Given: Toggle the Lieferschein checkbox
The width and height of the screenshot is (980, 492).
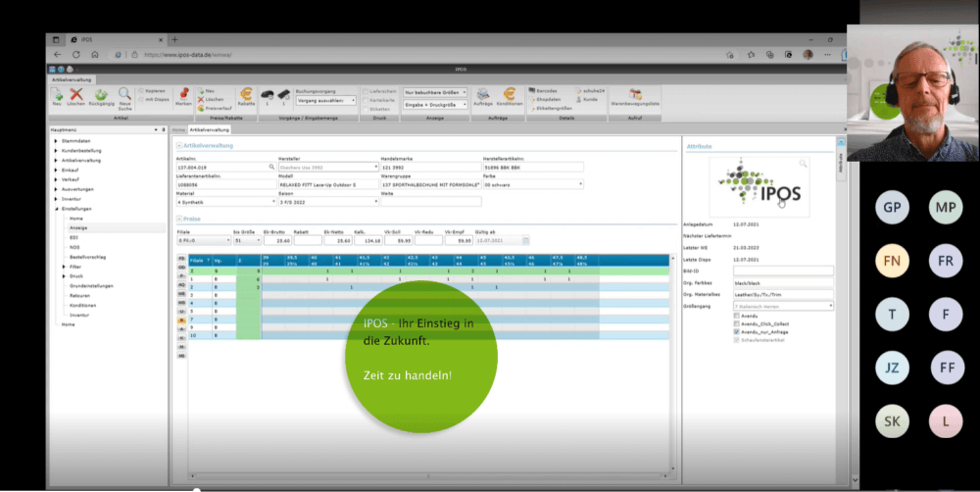Looking at the screenshot, I should click(365, 91).
